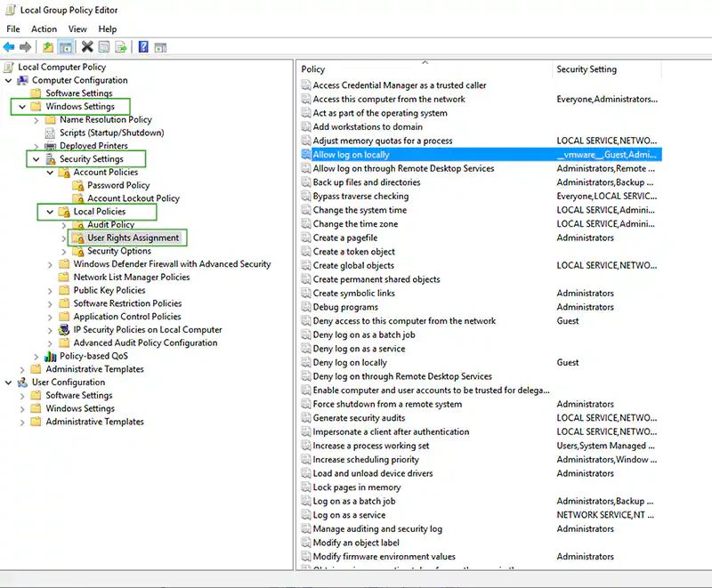Select Log on as a service policy

click(349, 515)
